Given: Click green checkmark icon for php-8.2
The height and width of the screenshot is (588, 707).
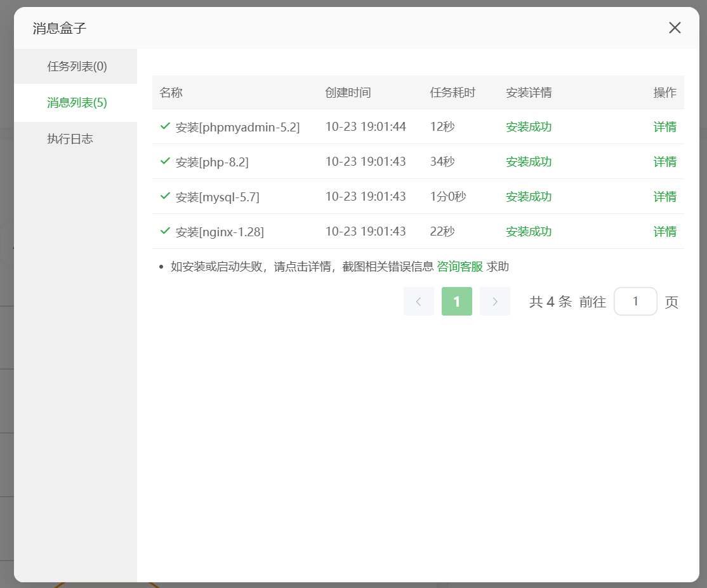Looking at the screenshot, I should tap(165, 161).
